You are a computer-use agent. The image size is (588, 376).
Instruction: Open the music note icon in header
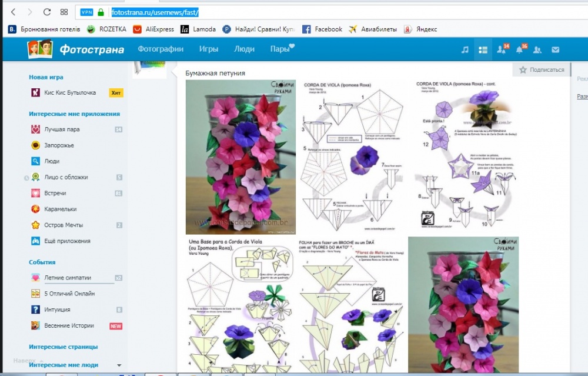pyautogui.click(x=465, y=49)
